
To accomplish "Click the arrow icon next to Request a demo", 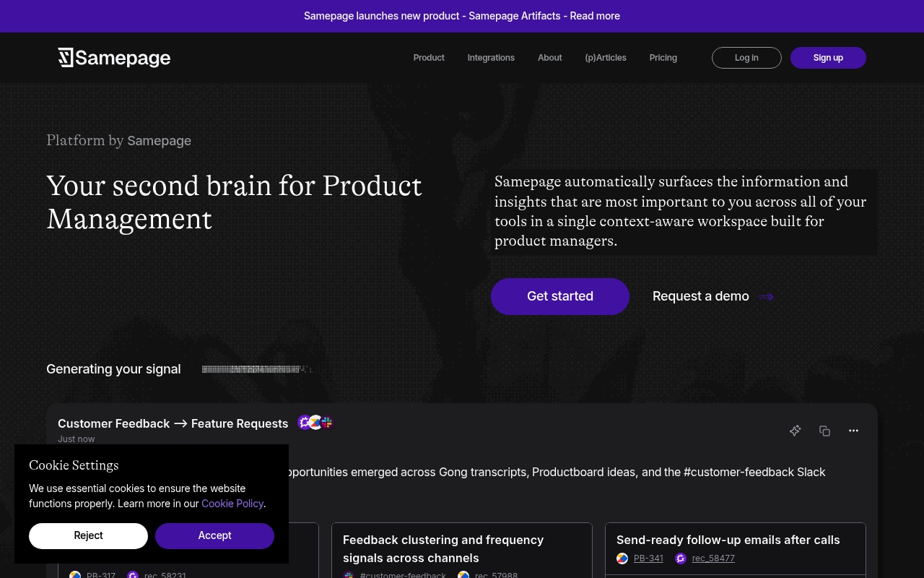I will (x=767, y=296).
